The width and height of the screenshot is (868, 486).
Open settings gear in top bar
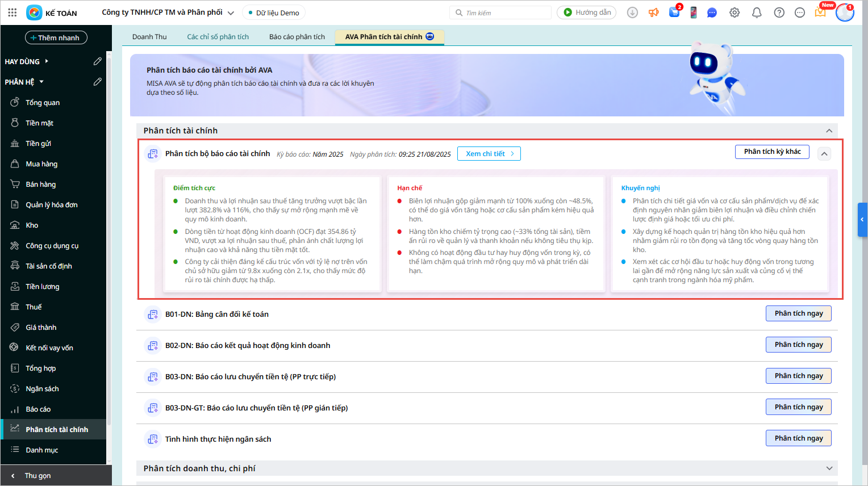click(x=735, y=12)
